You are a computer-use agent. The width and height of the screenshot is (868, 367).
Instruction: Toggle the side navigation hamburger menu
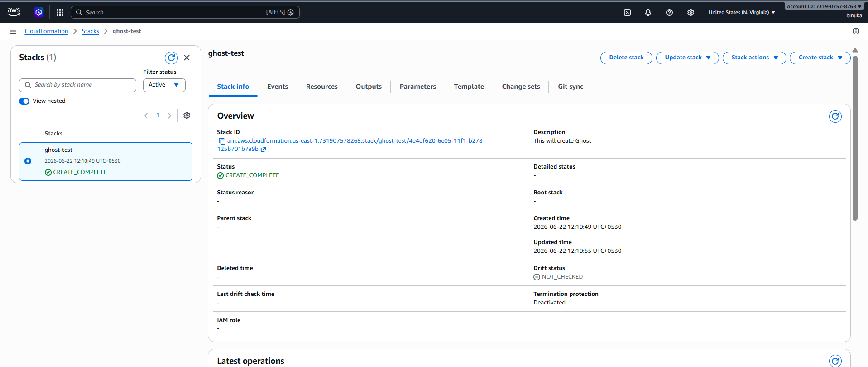click(13, 31)
